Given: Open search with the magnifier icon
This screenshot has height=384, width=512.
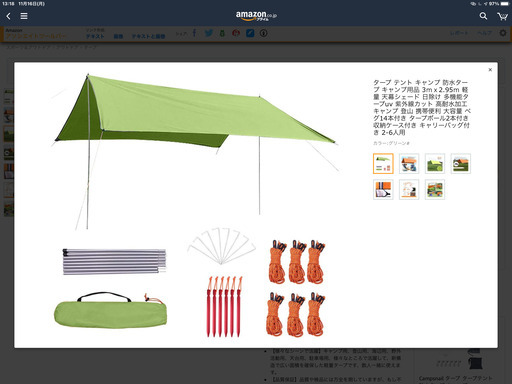Looking at the screenshot, I should pos(483,16).
